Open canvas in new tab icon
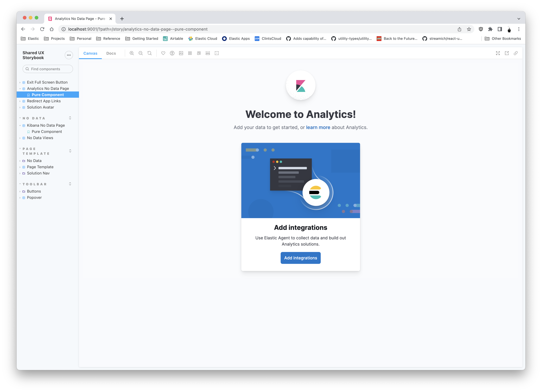Image resolution: width=542 pixels, height=392 pixels. (507, 53)
